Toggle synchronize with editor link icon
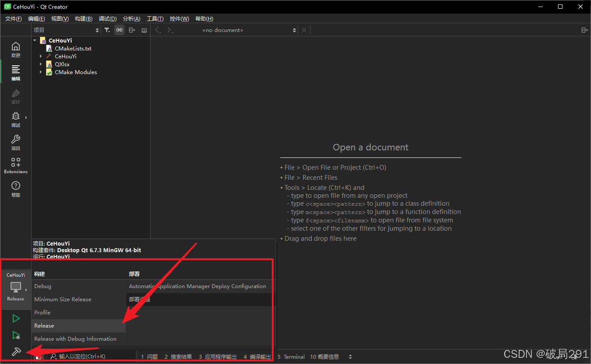This screenshot has width=591, height=364. coord(119,30)
